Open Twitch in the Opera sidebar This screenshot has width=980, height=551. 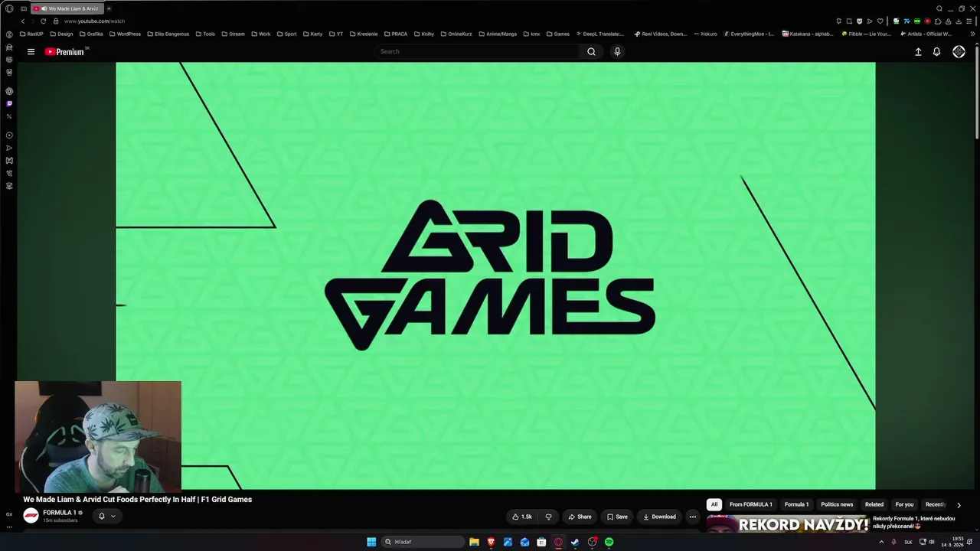click(x=9, y=103)
